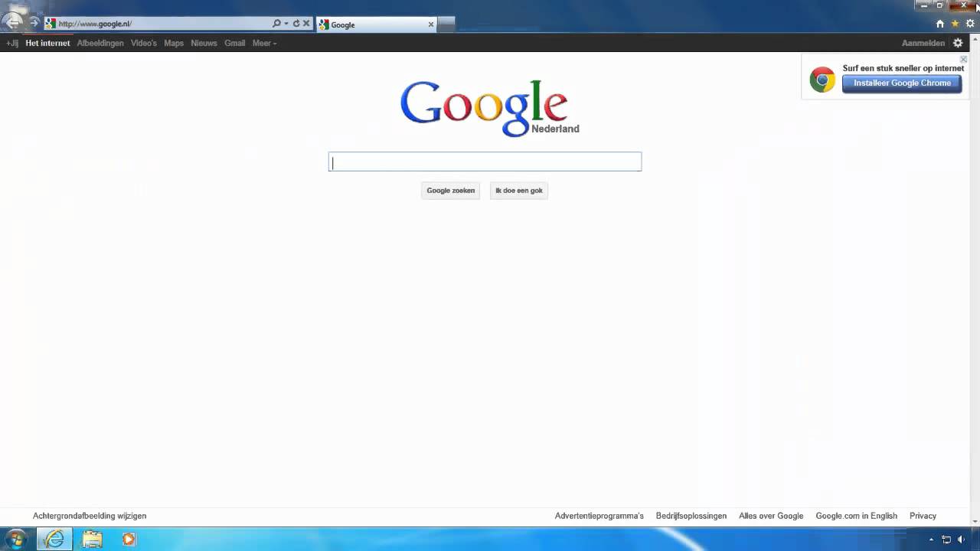This screenshot has height=551, width=980.
Task: Open a new blank tab
Action: point(446,24)
